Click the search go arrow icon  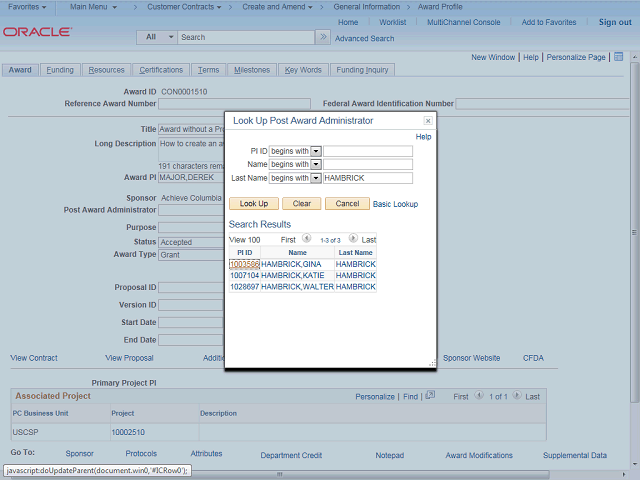coord(322,37)
